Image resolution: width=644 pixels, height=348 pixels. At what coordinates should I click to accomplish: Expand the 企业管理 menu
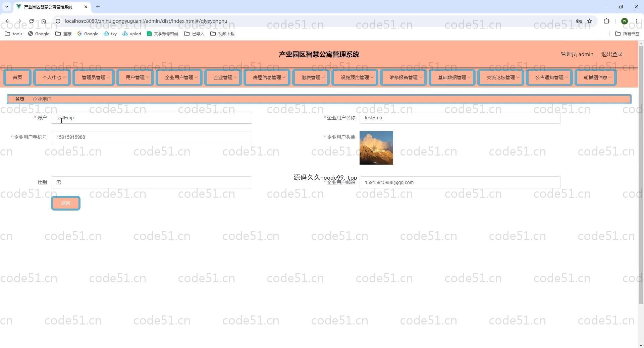point(223,77)
